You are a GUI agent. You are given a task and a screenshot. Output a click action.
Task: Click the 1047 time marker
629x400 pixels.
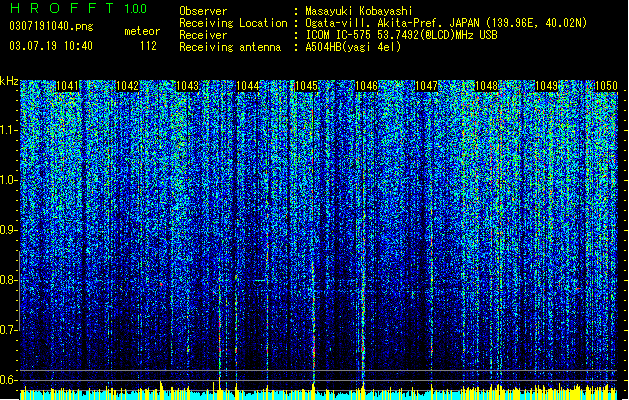point(426,86)
